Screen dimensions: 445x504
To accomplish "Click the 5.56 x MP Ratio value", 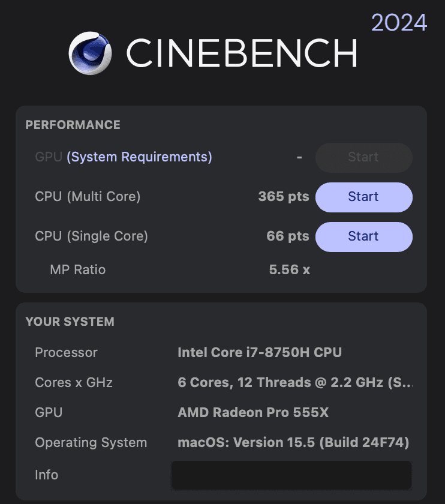I will pos(289,270).
